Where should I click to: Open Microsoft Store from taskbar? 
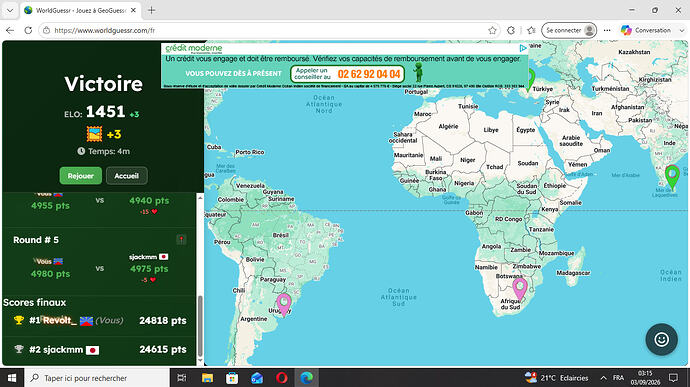(232, 378)
